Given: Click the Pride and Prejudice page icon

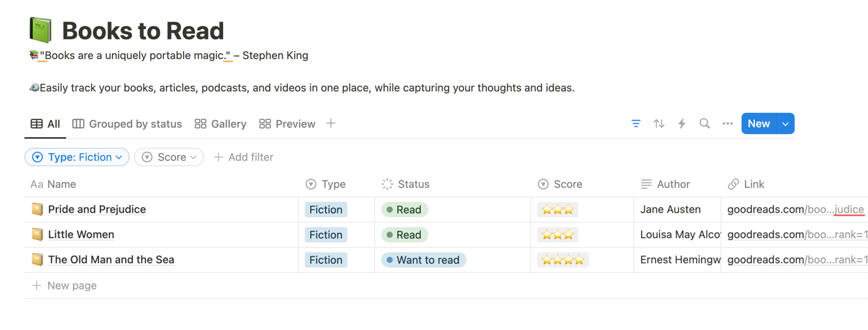Looking at the screenshot, I should coord(37,209).
